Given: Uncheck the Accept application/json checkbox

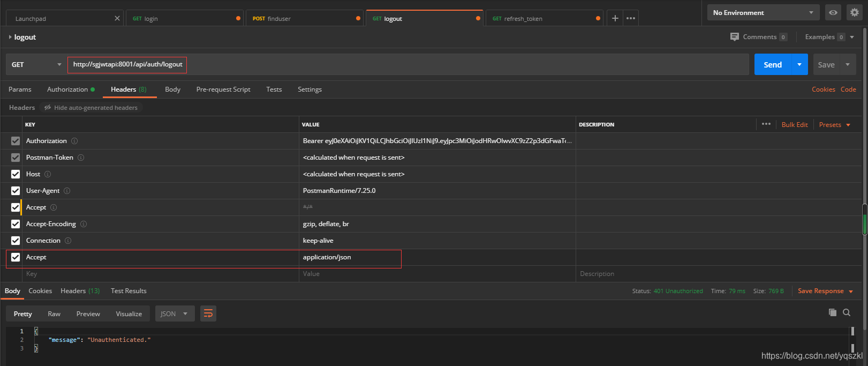Looking at the screenshot, I should pos(16,257).
